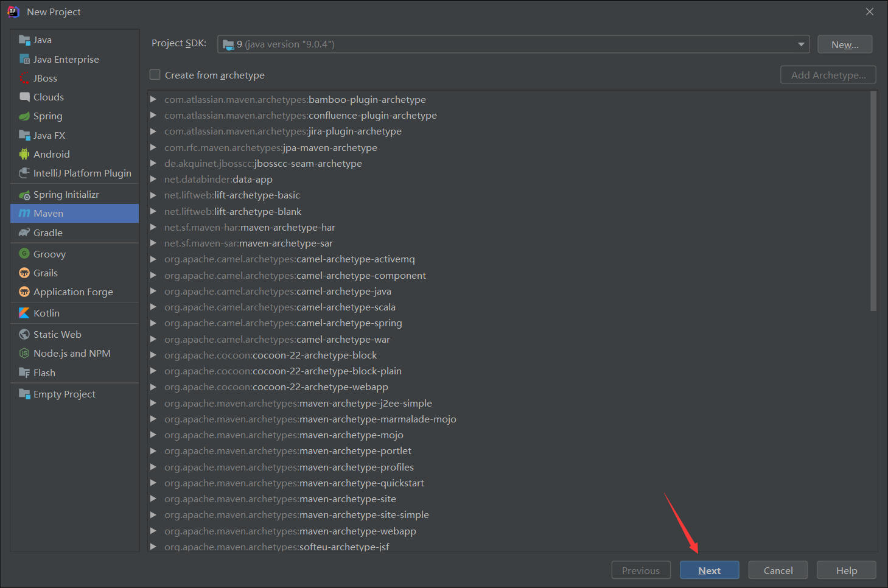The width and height of the screenshot is (888, 588).
Task: Expand camel-archetype-activemq node
Action: pos(153,259)
